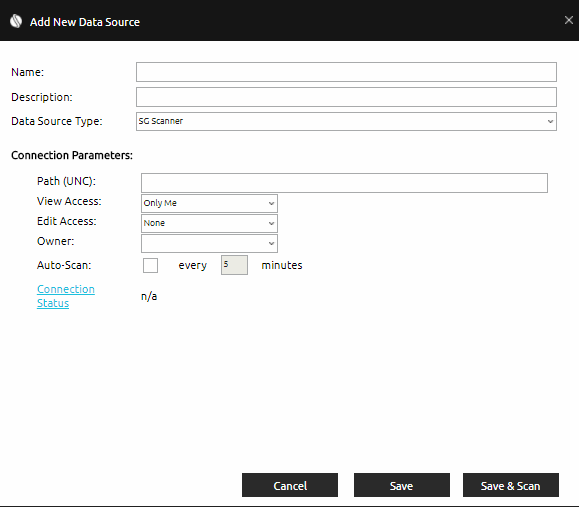The image size is (579, 507).
Task: Select the Auto-Scan minutes interval box
Action: coord(234,265)
